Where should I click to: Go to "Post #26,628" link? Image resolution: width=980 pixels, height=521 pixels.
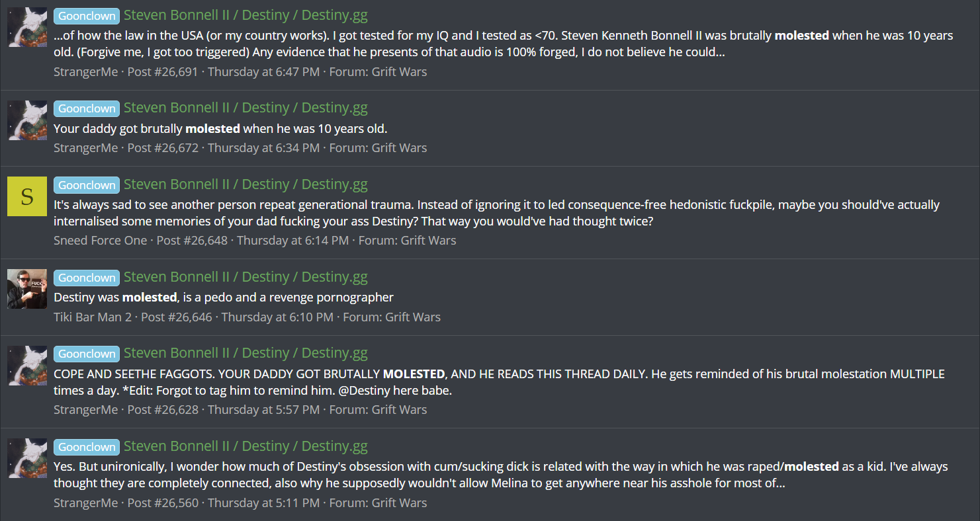coord(163,410)
